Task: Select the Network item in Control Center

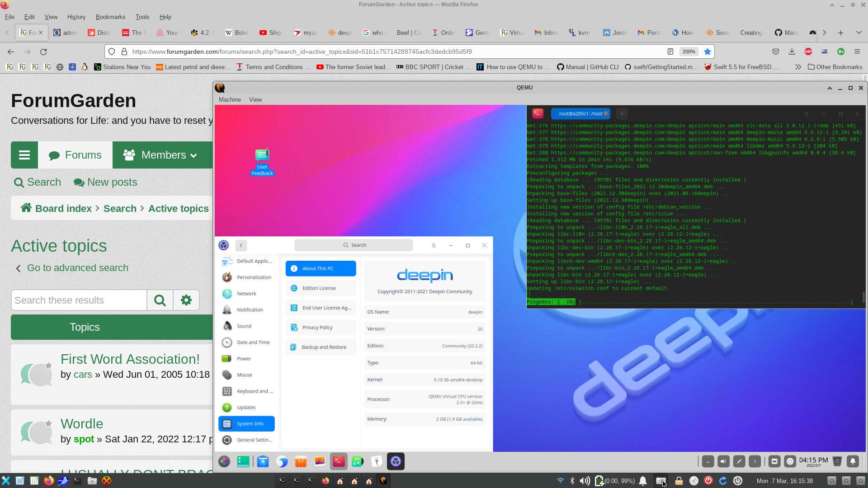Action: tap(247, 294)
